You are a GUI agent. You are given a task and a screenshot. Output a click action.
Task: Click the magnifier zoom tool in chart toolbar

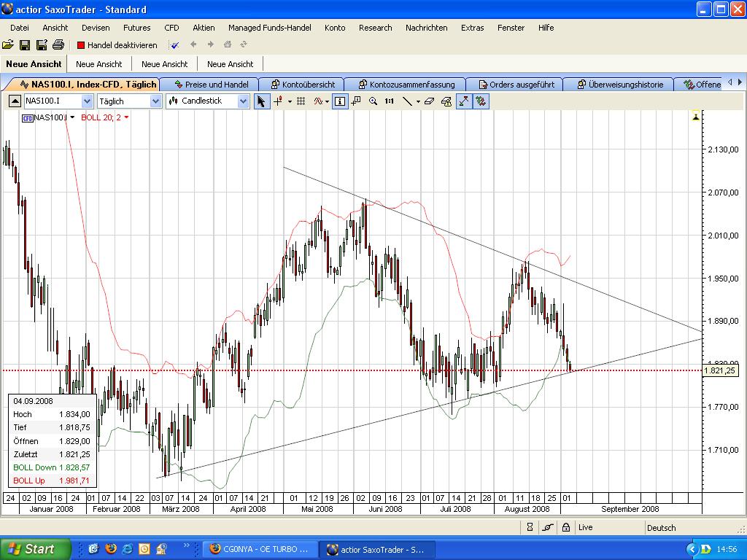(373, 101)
